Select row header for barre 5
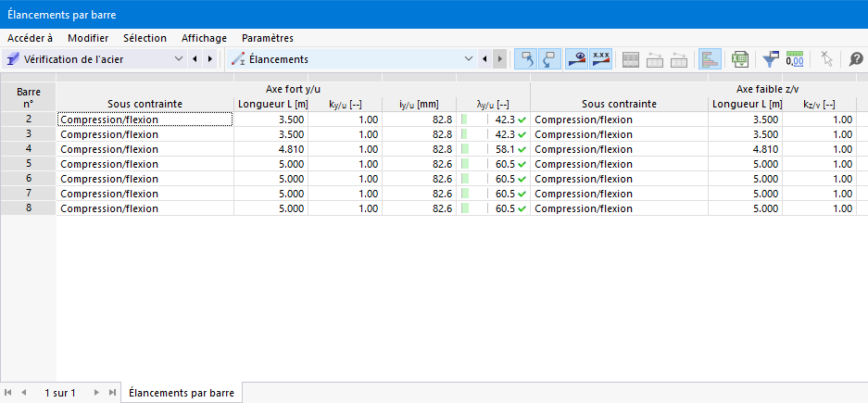868x403 pixels. click(x=28, y=164)
